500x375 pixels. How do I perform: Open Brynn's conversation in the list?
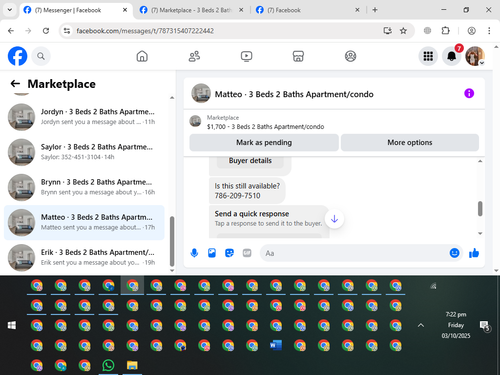[x=84, y=187]
